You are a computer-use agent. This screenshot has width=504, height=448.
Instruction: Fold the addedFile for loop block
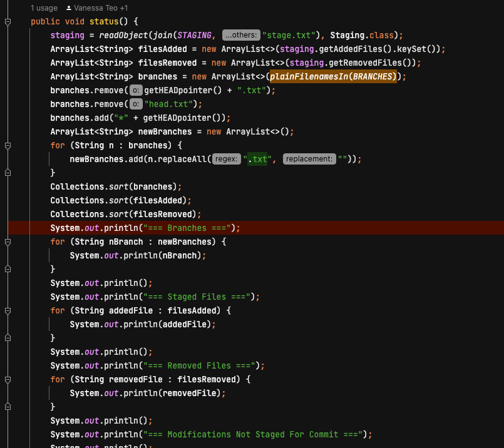click(8, 310)
